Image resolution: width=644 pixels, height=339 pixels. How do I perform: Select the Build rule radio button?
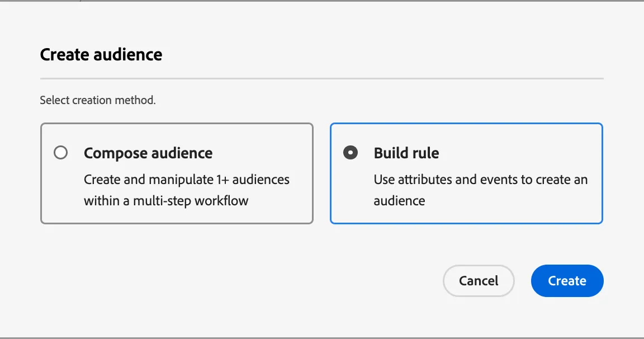[351, 153]
